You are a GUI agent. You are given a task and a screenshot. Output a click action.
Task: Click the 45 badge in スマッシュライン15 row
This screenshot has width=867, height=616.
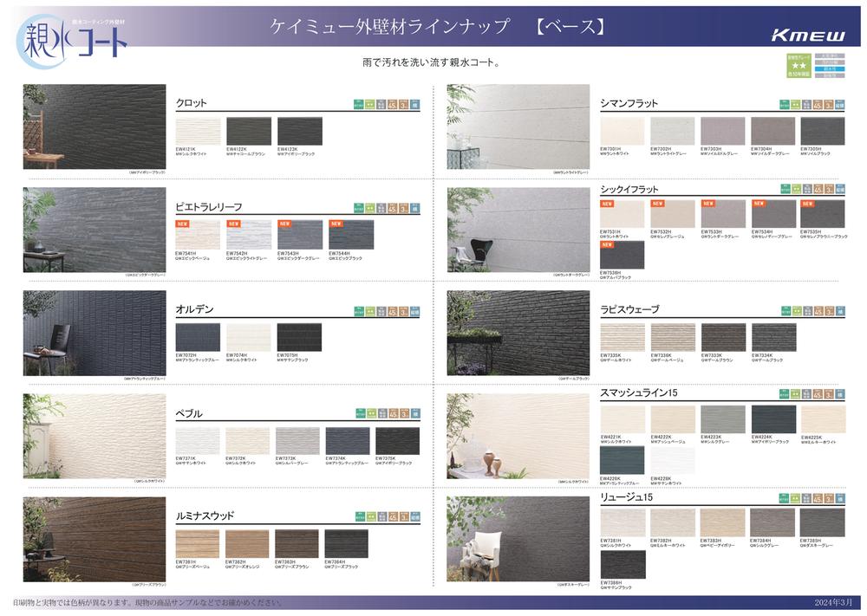tap(818, 394)
